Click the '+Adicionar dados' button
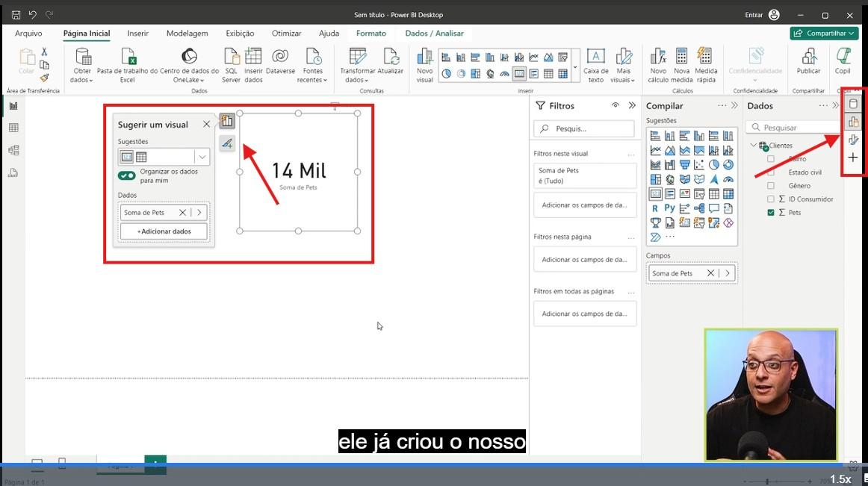The width and height of the screenshot is (868, 486). pyautogui.click(x=164, y=231)
